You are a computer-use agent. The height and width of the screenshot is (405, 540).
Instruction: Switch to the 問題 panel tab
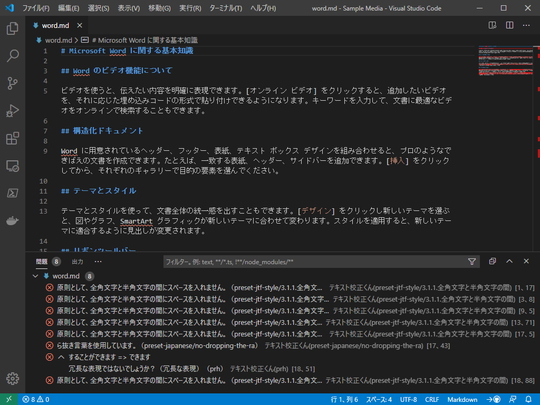(x=42, y=262)
